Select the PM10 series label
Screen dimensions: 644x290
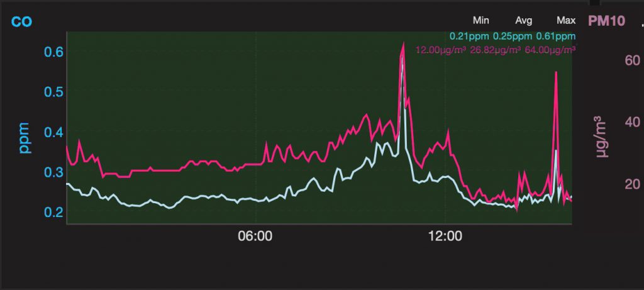click(x=607, y=21)
